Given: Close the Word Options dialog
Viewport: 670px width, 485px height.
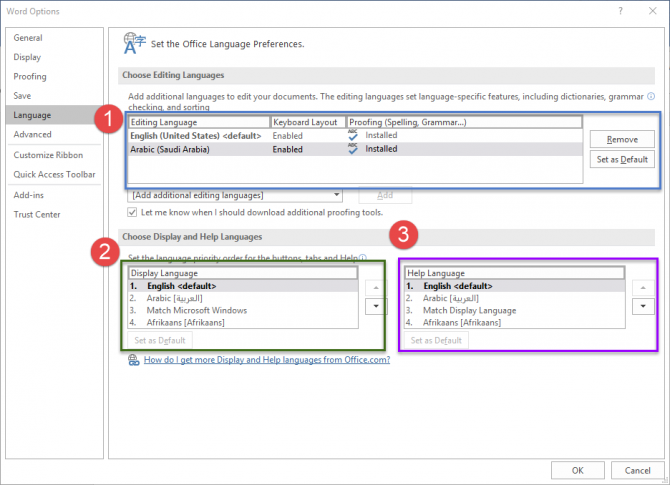Looking at the screenshot, I should pos(652,11).
